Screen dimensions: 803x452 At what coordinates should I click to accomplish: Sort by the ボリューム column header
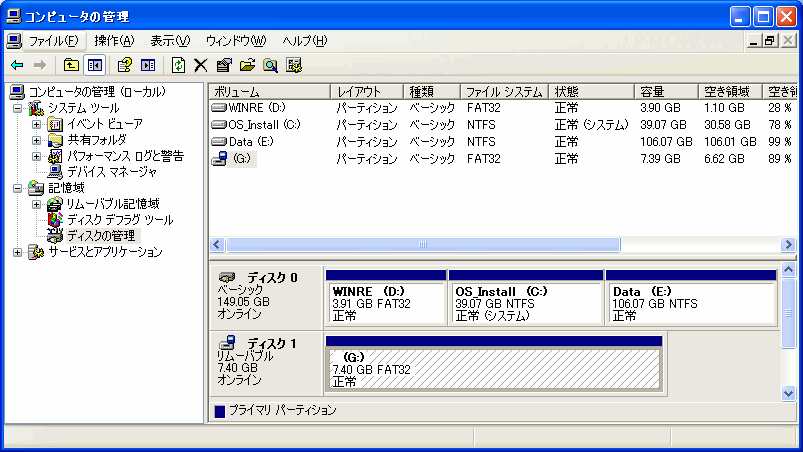point(269,92)
